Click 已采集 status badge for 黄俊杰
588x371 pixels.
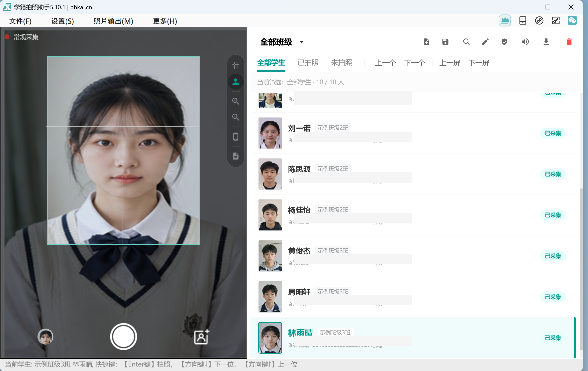553,256
